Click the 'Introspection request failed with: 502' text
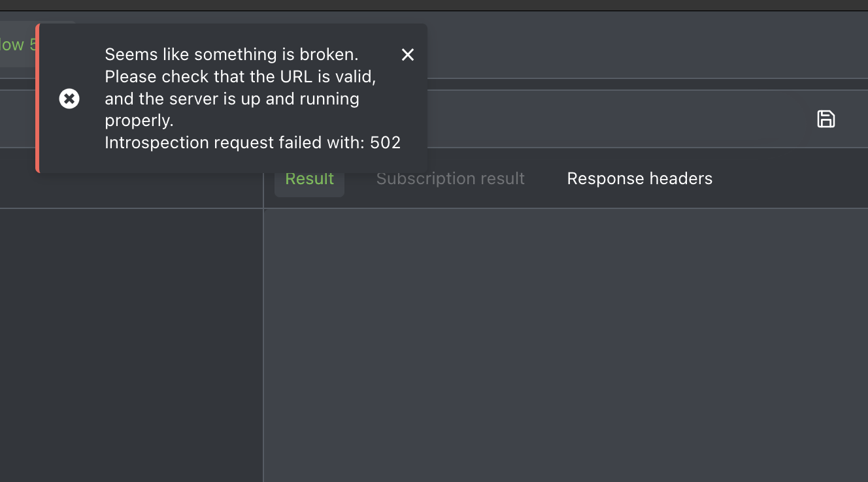 point(253,142)
